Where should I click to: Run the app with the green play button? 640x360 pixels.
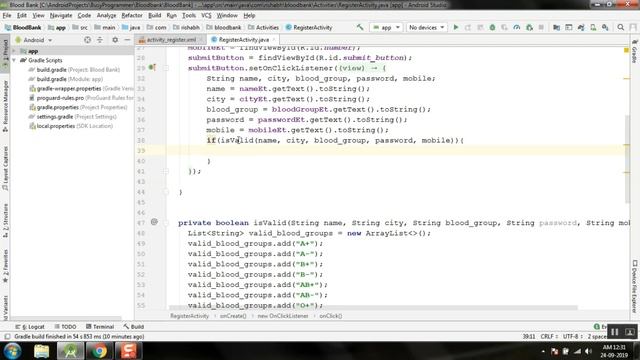pyautogui.click(x=456, y=27)
